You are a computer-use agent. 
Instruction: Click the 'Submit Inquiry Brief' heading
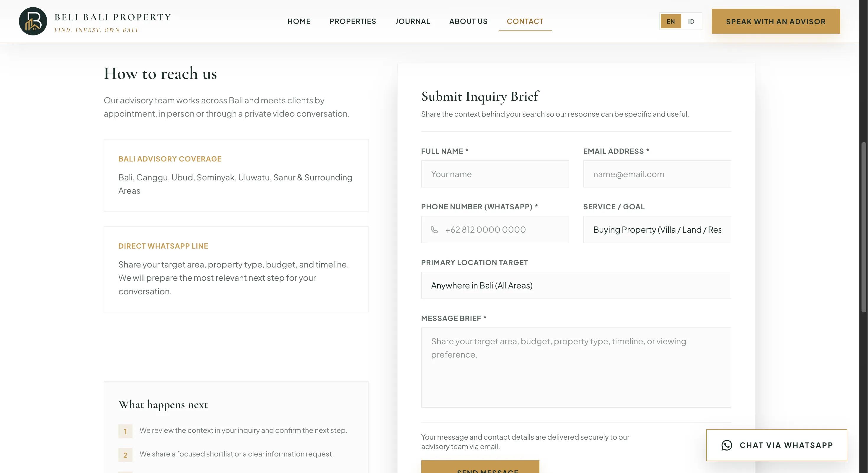coord(480,96)
